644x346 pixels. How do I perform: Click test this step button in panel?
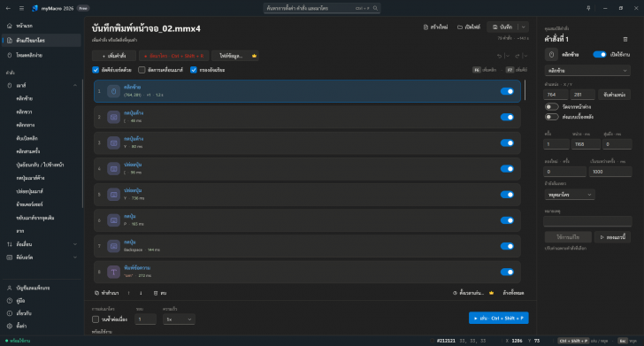point(612,237)
